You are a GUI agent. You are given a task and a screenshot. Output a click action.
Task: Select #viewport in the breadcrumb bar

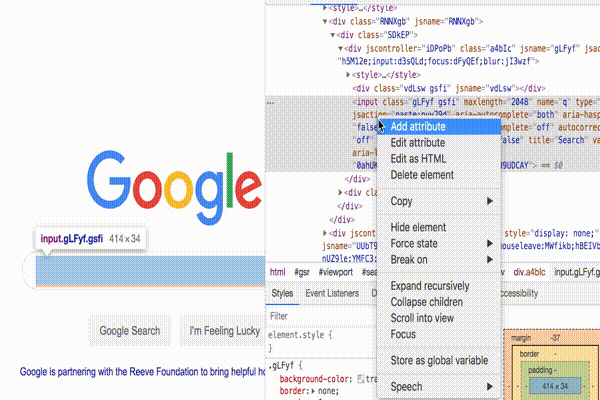pos(336,272)
